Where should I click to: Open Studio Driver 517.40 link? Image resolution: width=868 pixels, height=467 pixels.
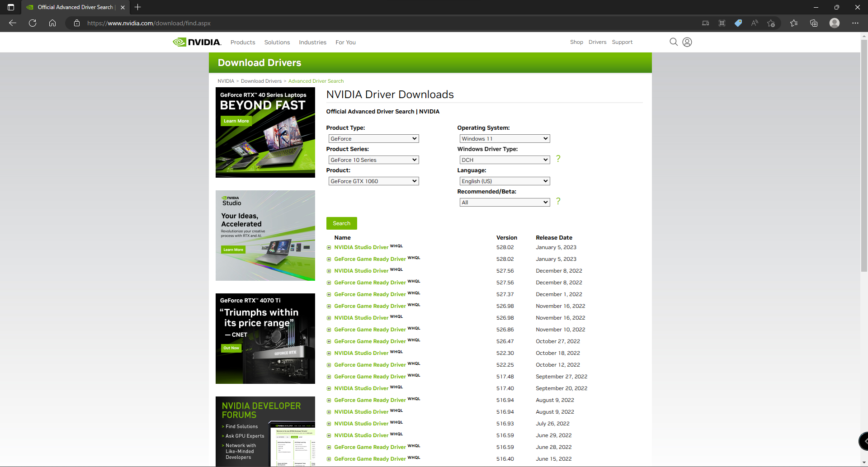click(361, 388)
